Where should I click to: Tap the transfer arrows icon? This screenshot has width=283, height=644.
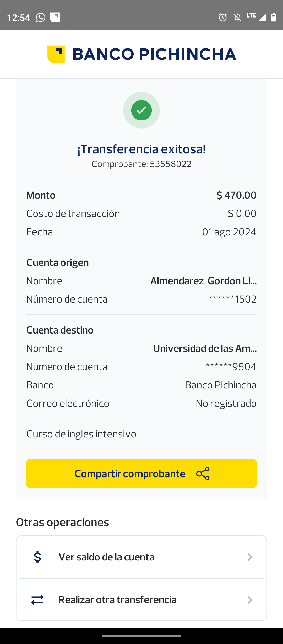click(x=37, y=600)
